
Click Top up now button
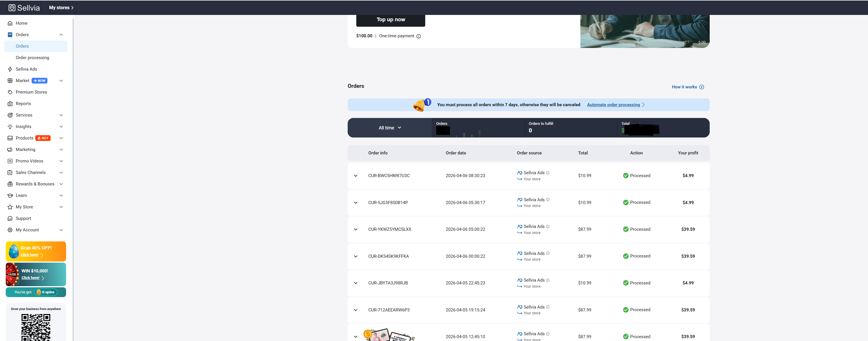click(390, 20)
